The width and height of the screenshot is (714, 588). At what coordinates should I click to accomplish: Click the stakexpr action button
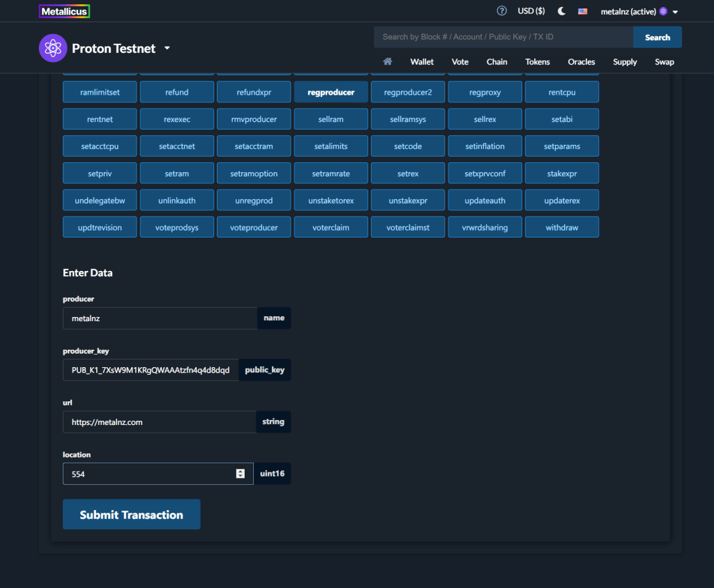(x=562, y=173)
